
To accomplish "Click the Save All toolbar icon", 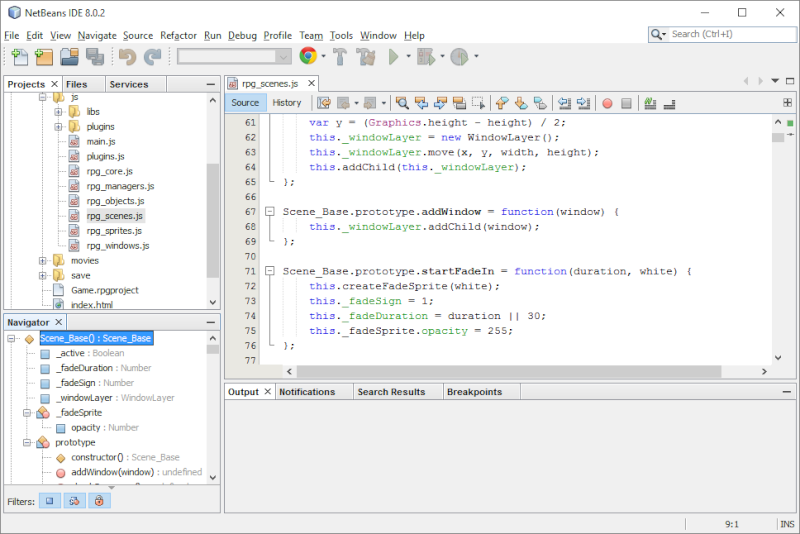I will [x=95, y=57].
